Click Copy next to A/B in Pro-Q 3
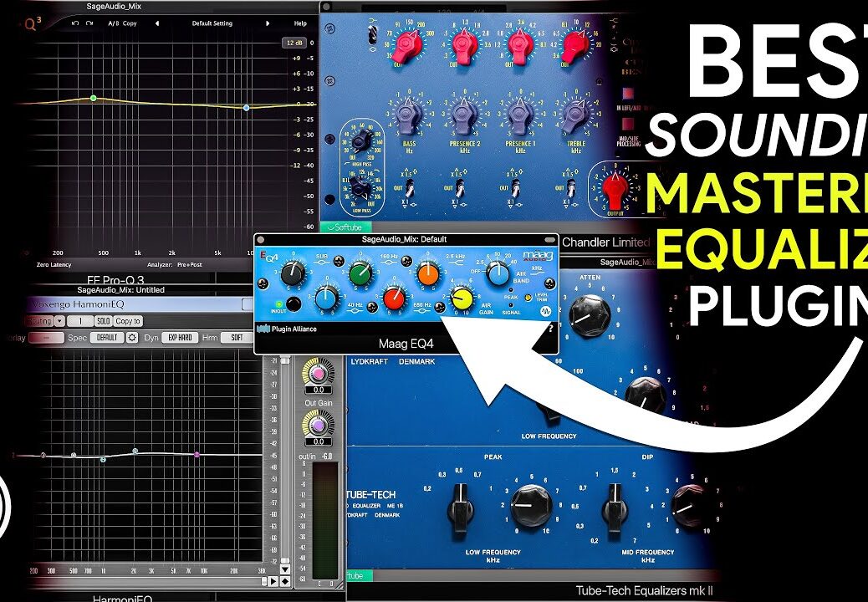 click(x=130, y=23)
